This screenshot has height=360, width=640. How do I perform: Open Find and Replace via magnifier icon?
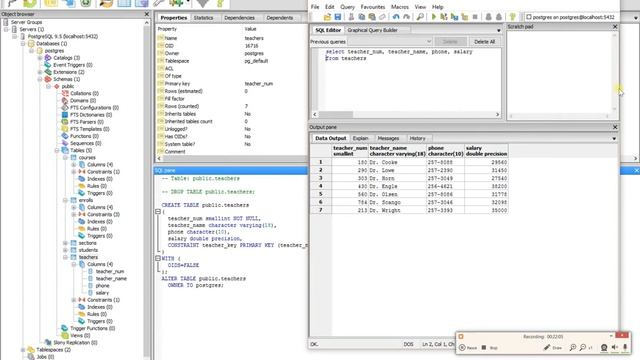[420, 17]
